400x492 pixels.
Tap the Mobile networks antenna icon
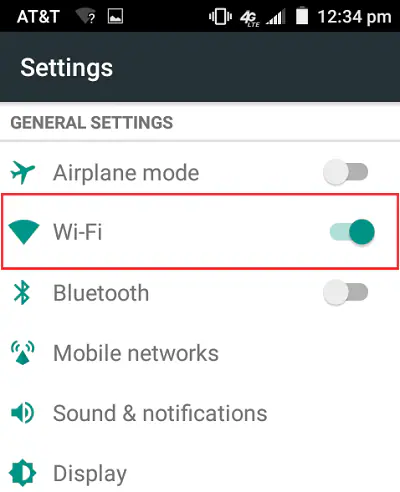(x=23, y=353)
